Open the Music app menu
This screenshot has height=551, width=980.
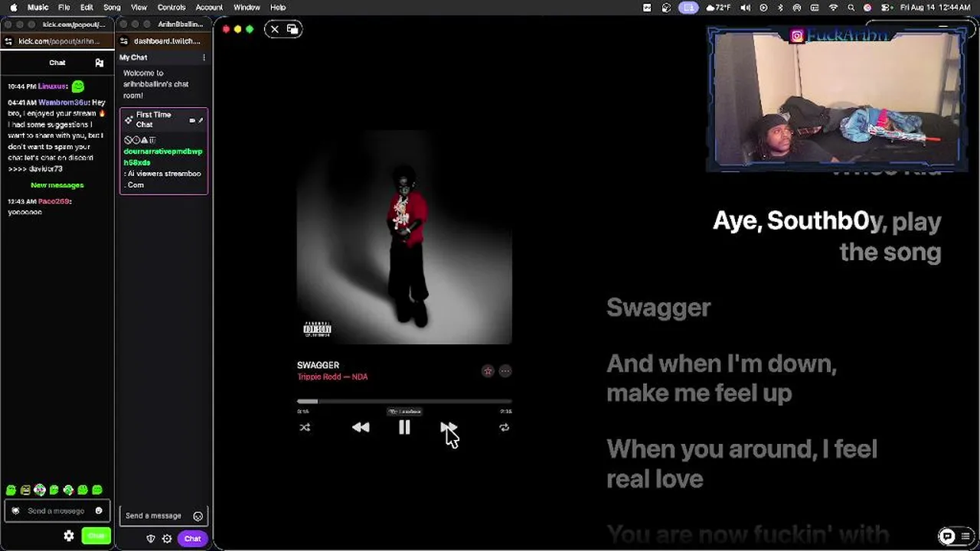pos(38,8)
